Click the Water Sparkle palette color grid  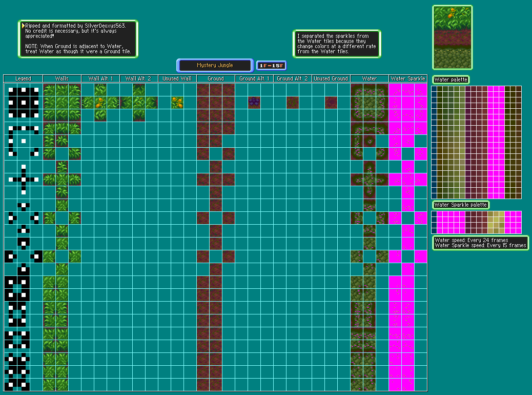pos(476,223)
